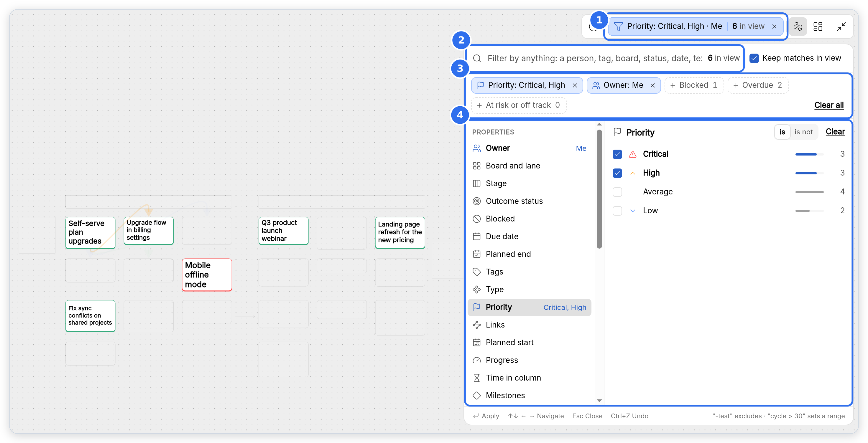Check the Low priority checkbox
Screen dimensions: 868x443
click(617, 211)
